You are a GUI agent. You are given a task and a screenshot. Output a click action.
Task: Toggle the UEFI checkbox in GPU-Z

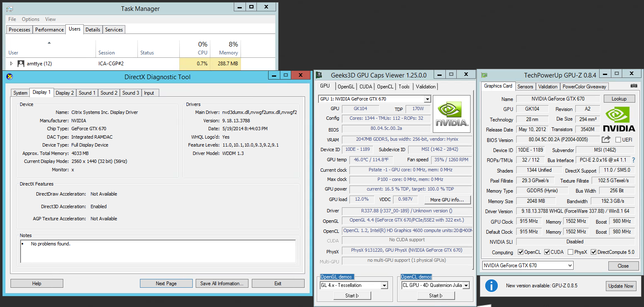618,139
